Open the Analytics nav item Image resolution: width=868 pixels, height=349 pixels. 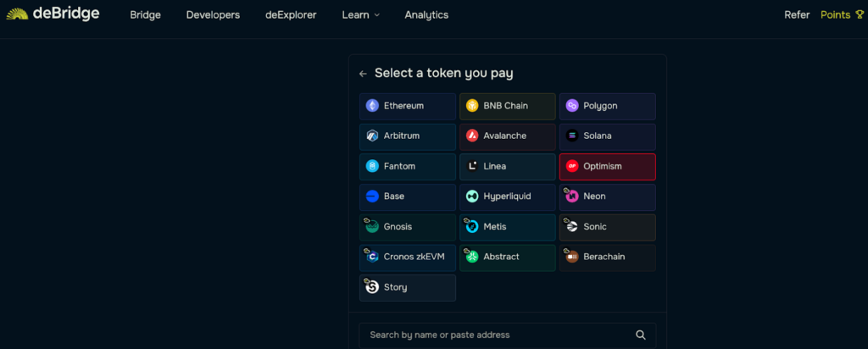(427, 15)
